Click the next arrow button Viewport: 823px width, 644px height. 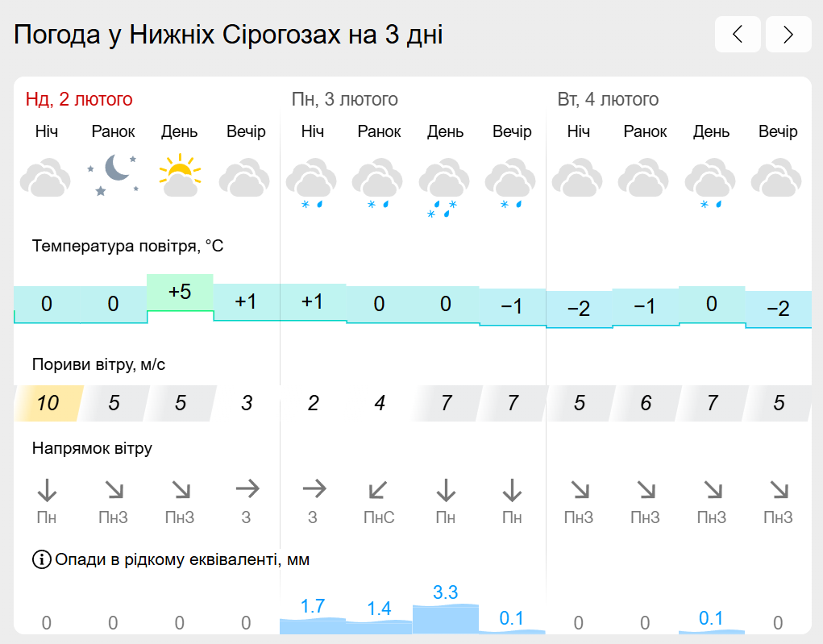tap(788, 34)
